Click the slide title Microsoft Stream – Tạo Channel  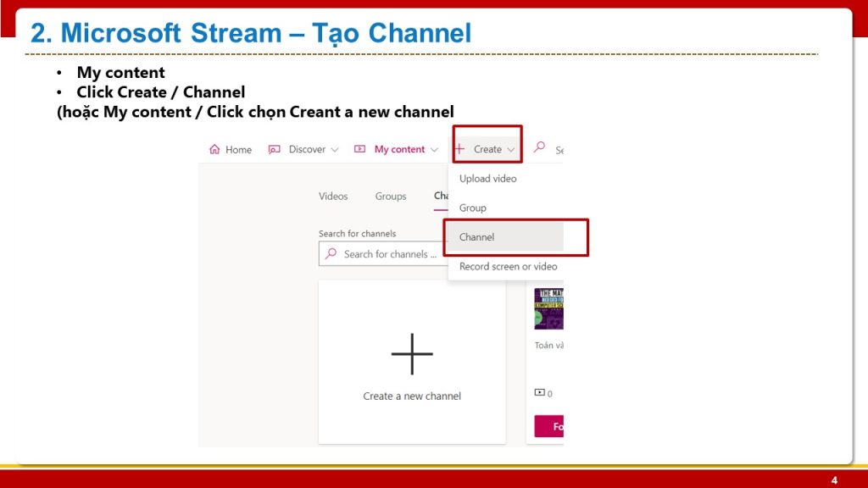point(251,33)
